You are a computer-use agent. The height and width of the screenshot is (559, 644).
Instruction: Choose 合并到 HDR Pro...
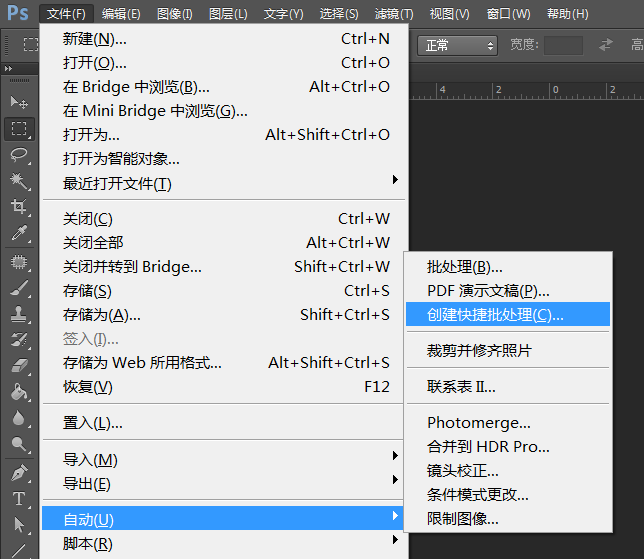tap(508, 446)
